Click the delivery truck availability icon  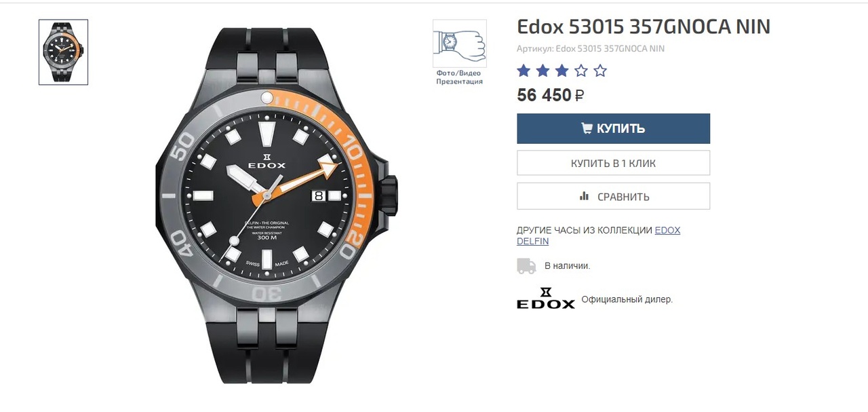click(x=526, y=266)
